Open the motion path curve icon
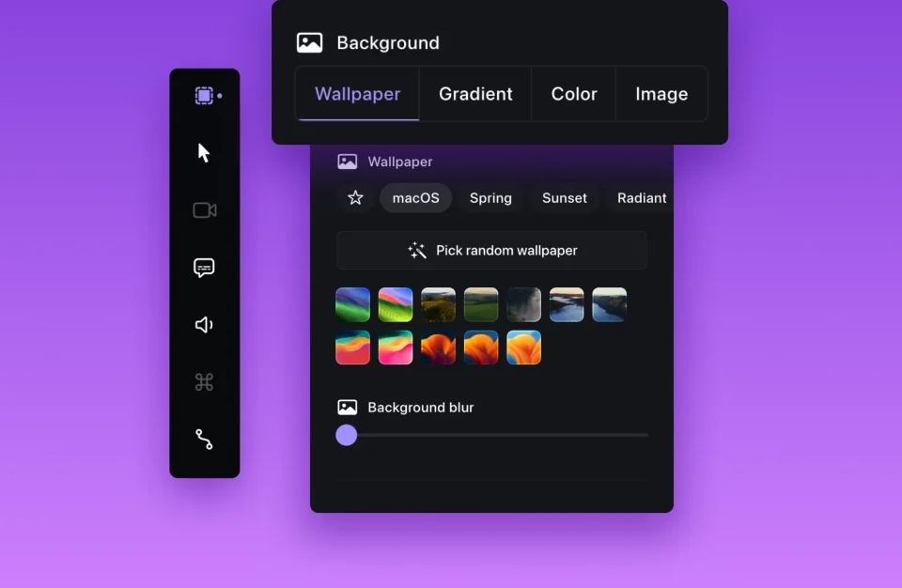This screenshot has height=588, width=902. point(204,440)
